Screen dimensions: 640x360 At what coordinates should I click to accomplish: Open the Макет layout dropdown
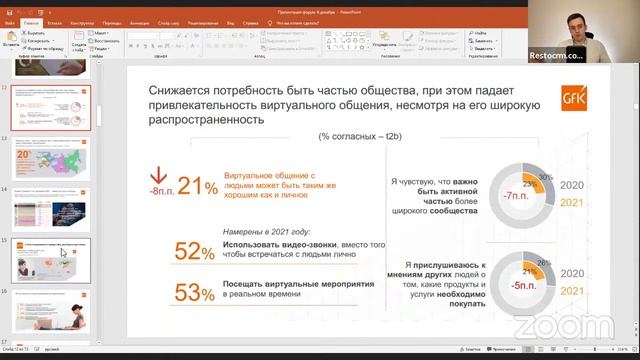tap(98, 33)
